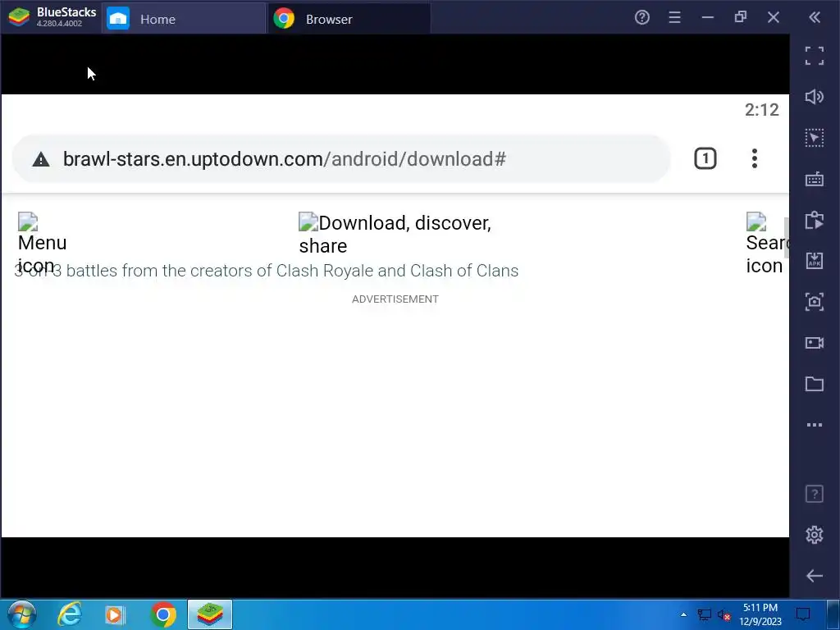Click the Install APK icon
840x630 pixels.
(815, 261)
